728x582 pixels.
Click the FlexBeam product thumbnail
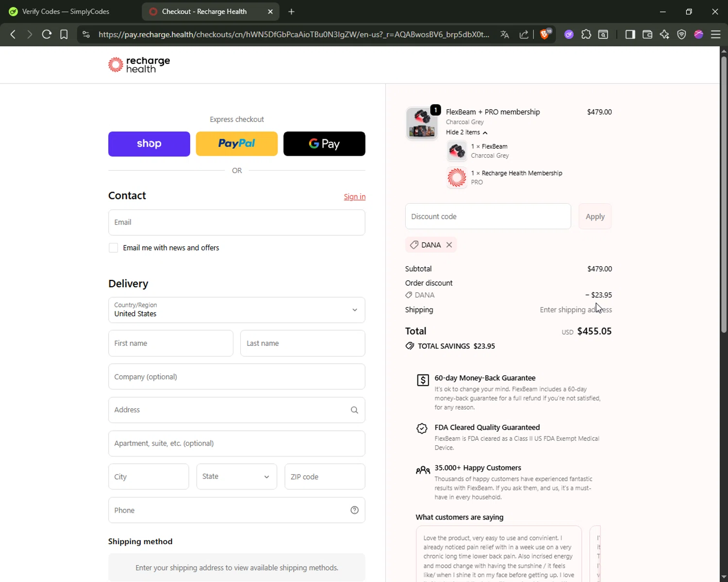click(x=457, y=151)
